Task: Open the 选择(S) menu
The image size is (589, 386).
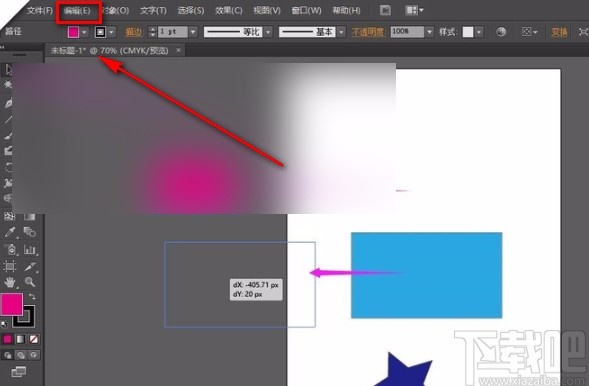Action: (x=191, y=11)
